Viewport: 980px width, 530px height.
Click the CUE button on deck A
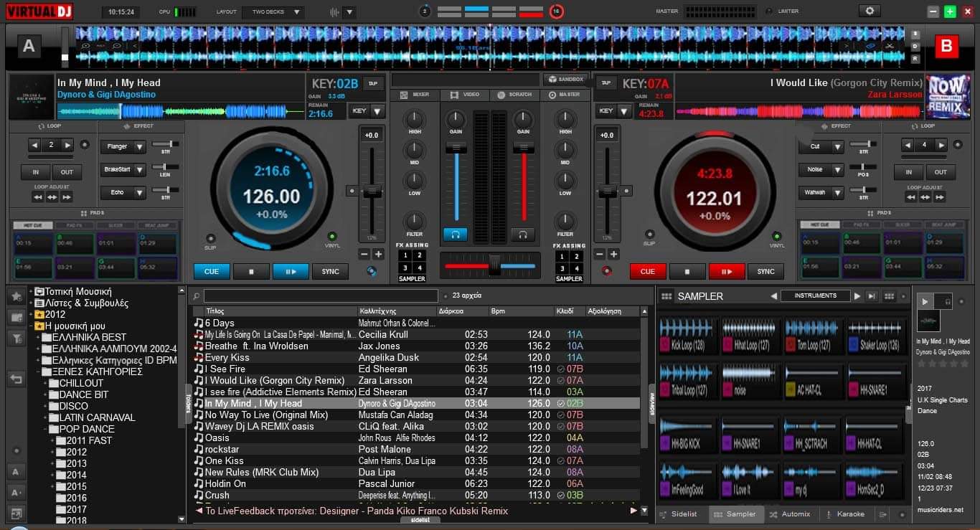pyautogui.click(x=212, y=272)
